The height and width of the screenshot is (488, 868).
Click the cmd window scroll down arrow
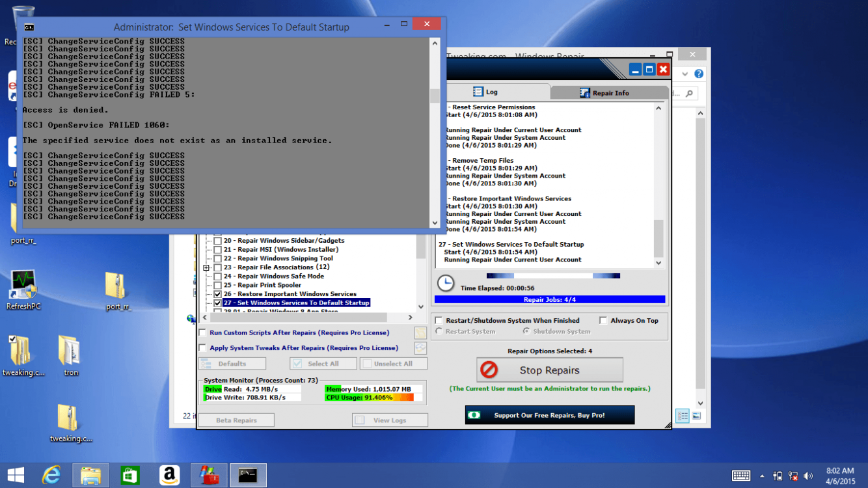[435, 223]
